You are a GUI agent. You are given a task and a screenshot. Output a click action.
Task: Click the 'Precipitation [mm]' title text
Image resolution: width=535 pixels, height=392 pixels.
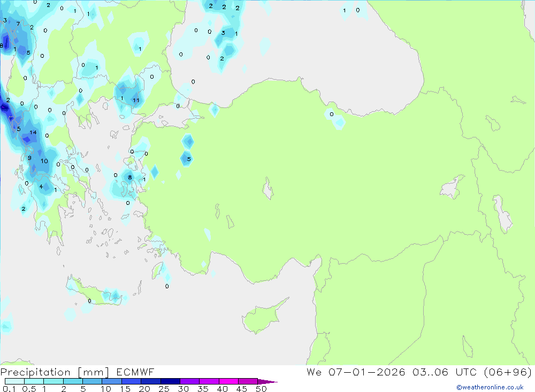[x=55, y=372]
